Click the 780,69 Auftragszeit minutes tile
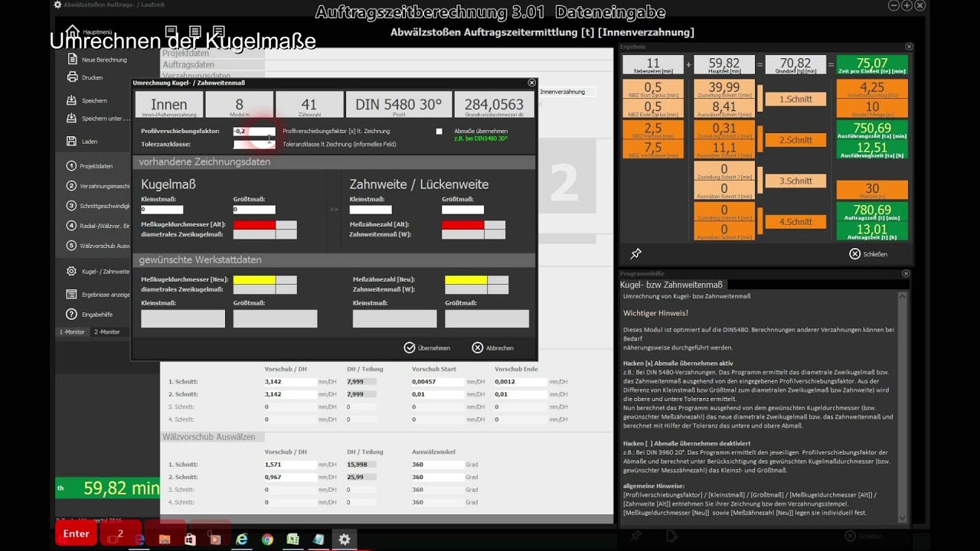The width and height of the screenshot is (980, 551). click(872, 211)
